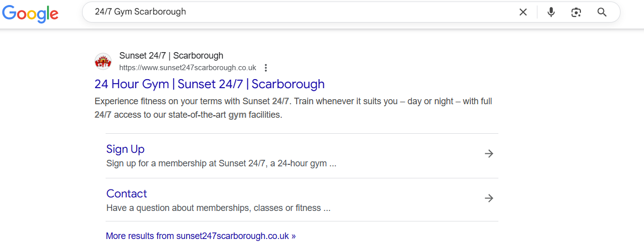Start voice search with the microphone
The image size is (644, 244).
point(551,12)
